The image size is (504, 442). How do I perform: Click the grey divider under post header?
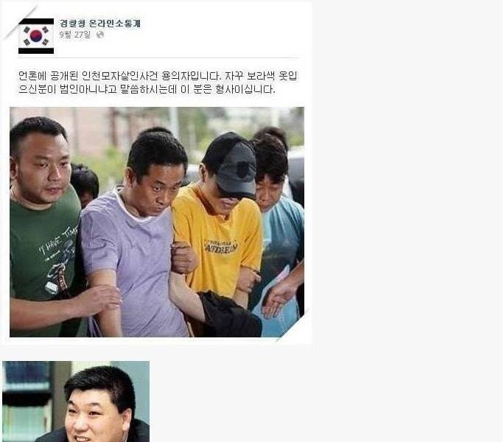[159, 58]
